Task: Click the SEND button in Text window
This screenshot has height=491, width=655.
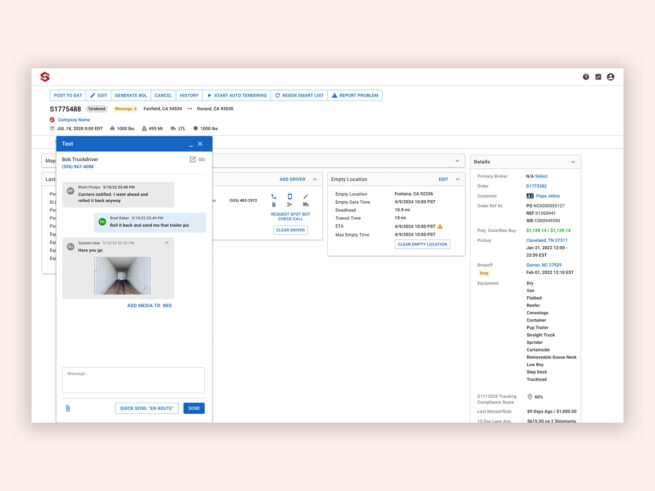Action: [194, 408]
